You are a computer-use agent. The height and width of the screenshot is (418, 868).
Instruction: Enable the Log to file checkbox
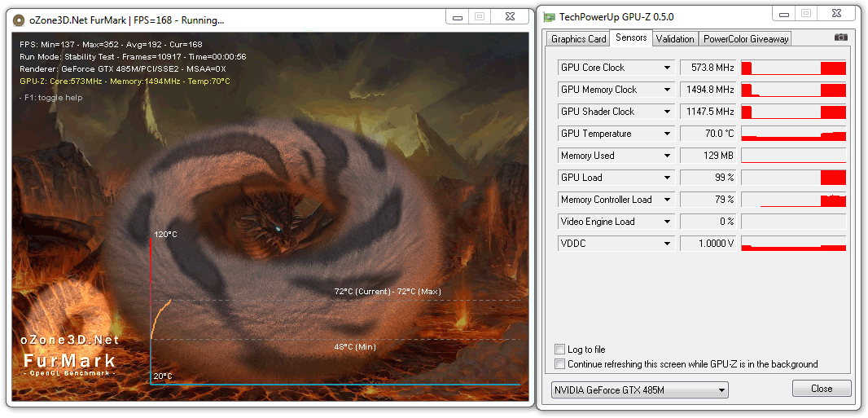[559, 350]
